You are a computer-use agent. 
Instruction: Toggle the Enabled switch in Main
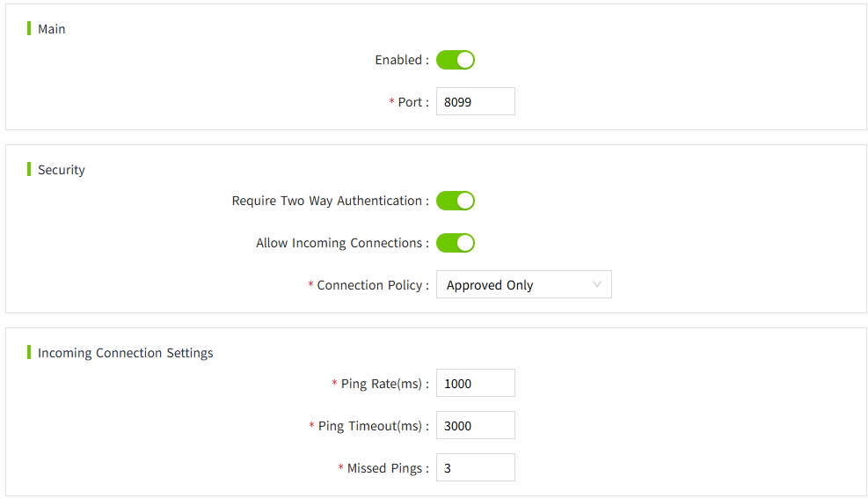coord(456,60)
